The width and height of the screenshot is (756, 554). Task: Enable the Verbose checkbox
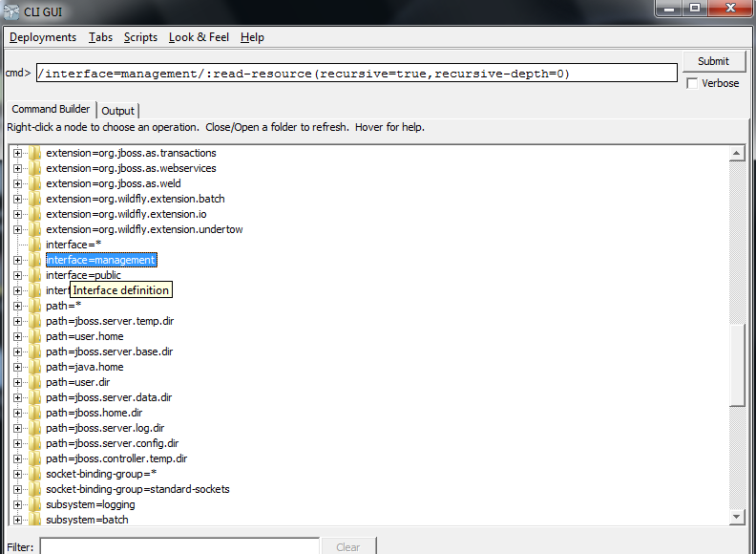pyautogui.click(x=692, y=83)
